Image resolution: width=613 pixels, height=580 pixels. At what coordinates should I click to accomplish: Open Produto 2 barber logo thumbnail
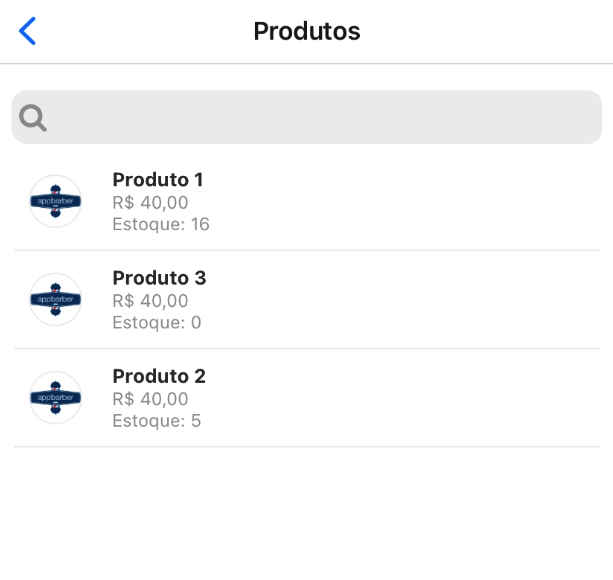[55, 397]
